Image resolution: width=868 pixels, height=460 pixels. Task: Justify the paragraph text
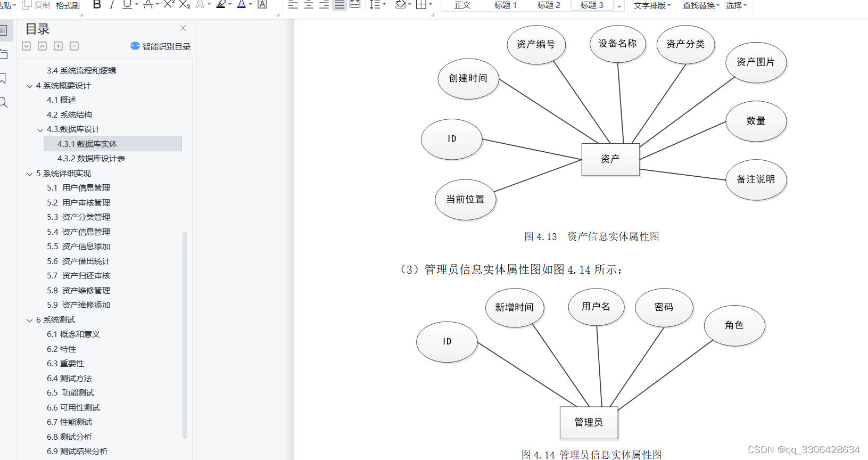click(x=339, y=5)
